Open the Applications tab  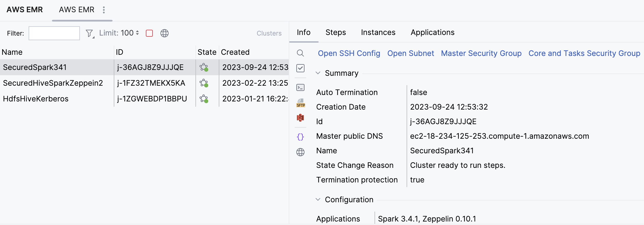[x=432, y=32]
